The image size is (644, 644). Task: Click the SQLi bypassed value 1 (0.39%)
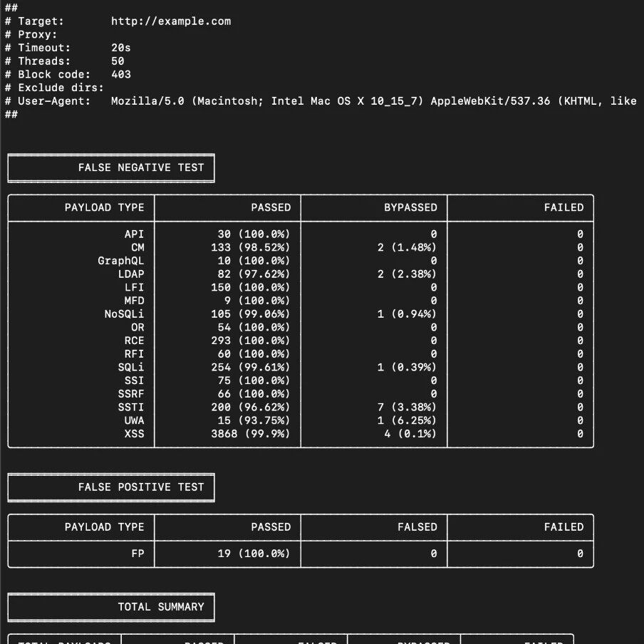pyautogui.click(x=407, y=367)
